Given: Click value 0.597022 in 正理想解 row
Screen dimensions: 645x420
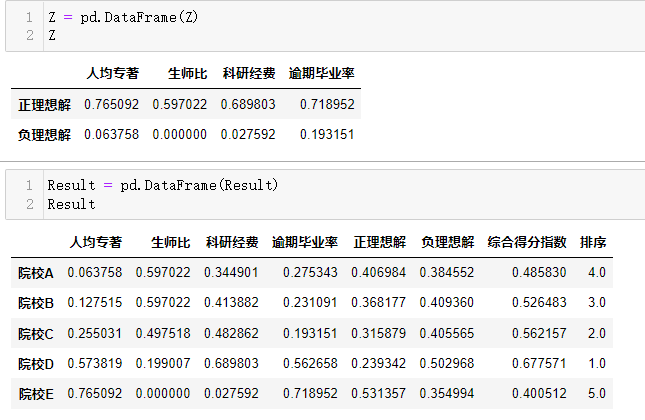Looking at the screenshot, I should 180,104.
